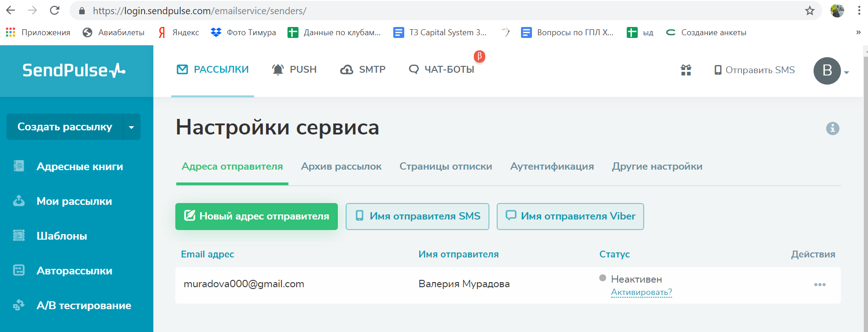
Task: Open Шаблоны in the sidebar
Action: coord(61,236)
